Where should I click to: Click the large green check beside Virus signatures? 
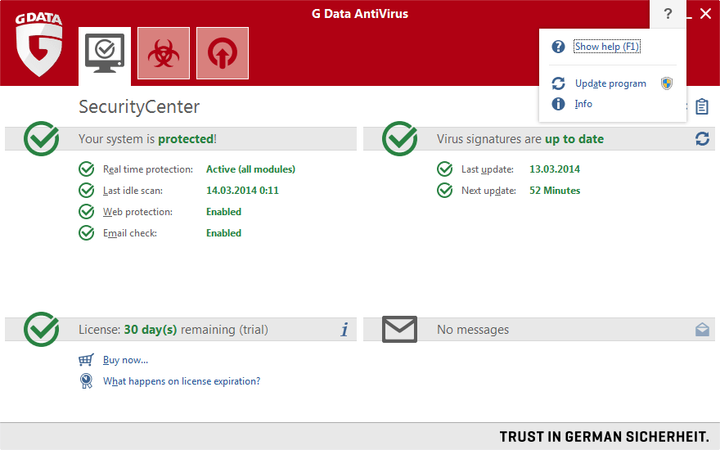tap(399, 139)
